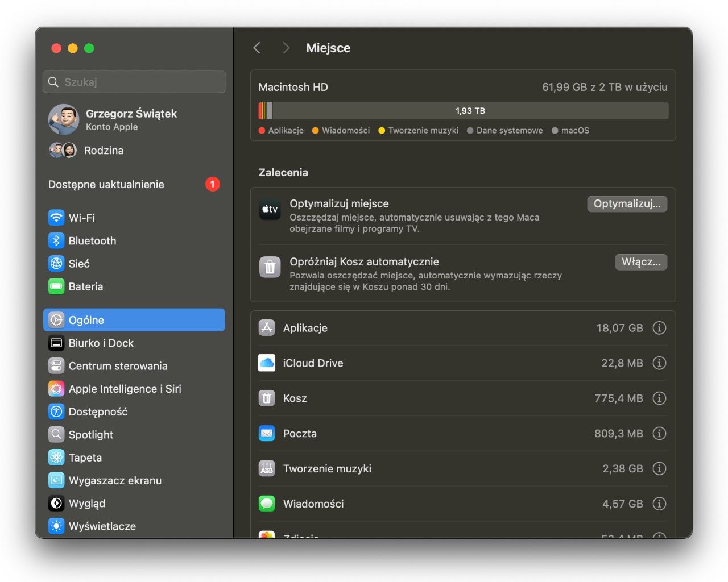
Task: Open the Wyświetlacze displays icon
Action: click(x=56, y=526)
